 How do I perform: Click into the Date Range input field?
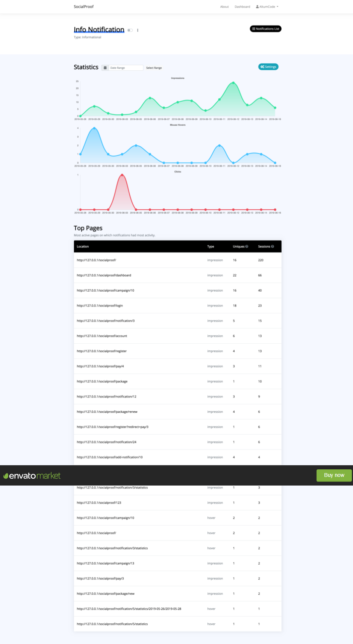click(126, 68)
